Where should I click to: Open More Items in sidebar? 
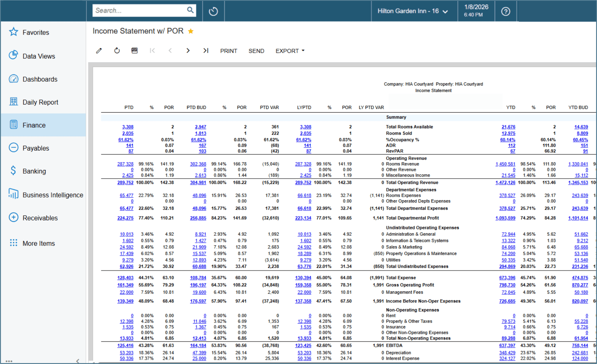pos(39,243)
